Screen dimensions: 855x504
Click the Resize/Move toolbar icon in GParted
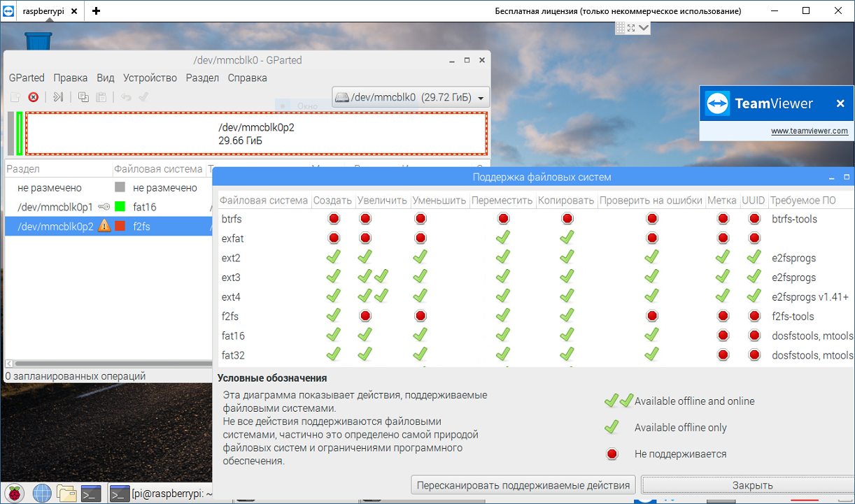tap(59, 97)
